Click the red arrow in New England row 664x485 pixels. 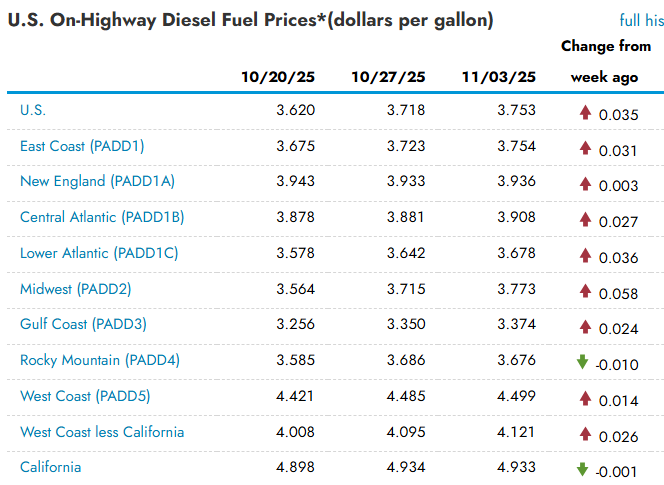click(585, 183)
